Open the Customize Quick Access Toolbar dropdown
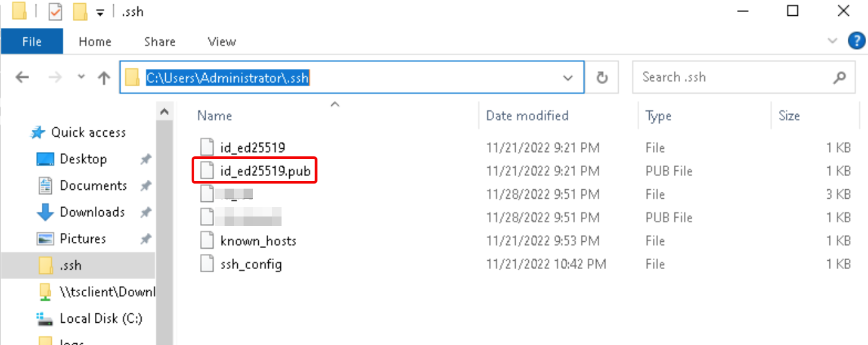 click(x=99, y=13)
